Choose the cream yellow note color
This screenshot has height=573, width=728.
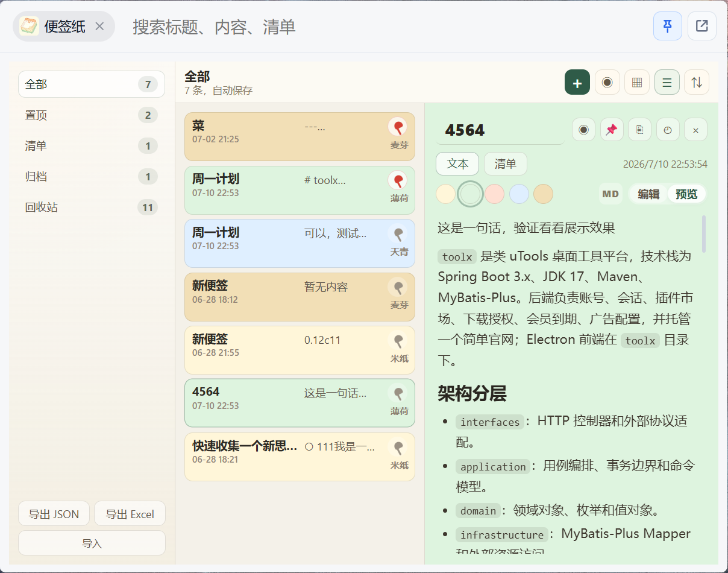(x=445, y=194)
